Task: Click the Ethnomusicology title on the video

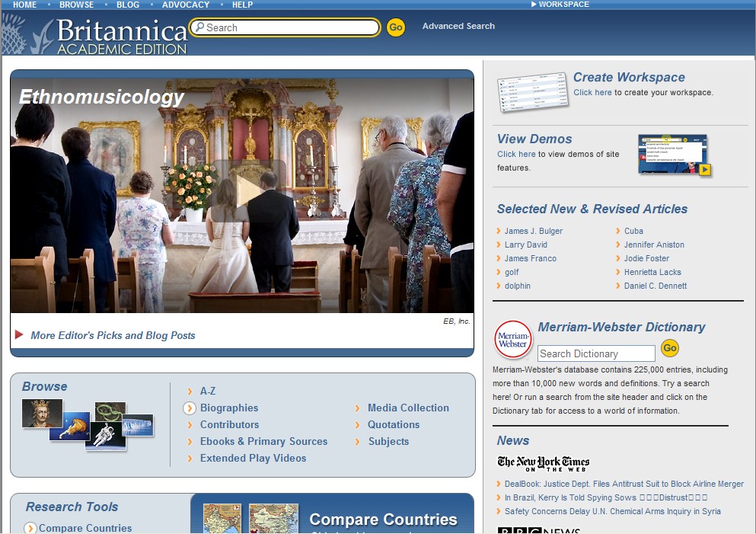Action: (102, 97)
